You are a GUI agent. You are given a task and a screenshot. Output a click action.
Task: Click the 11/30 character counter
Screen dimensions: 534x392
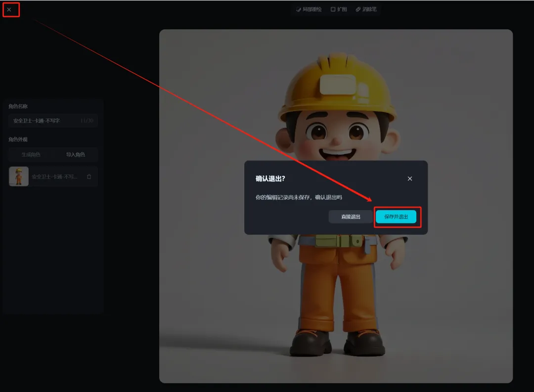tap(87, 121)
